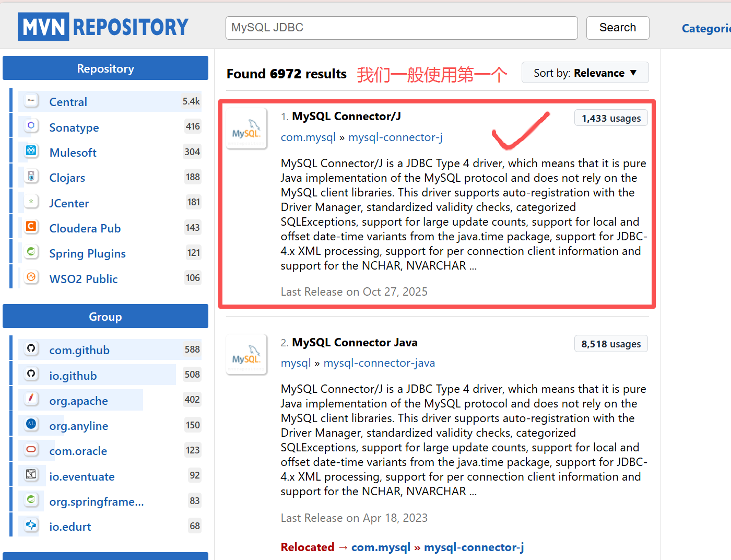
Task: Click 'Last Release on Oct 27, 2025' text
Action: click(354, 291)
